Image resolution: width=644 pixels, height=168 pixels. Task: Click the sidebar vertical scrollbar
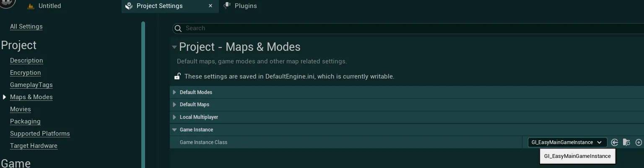pos(143,94)
